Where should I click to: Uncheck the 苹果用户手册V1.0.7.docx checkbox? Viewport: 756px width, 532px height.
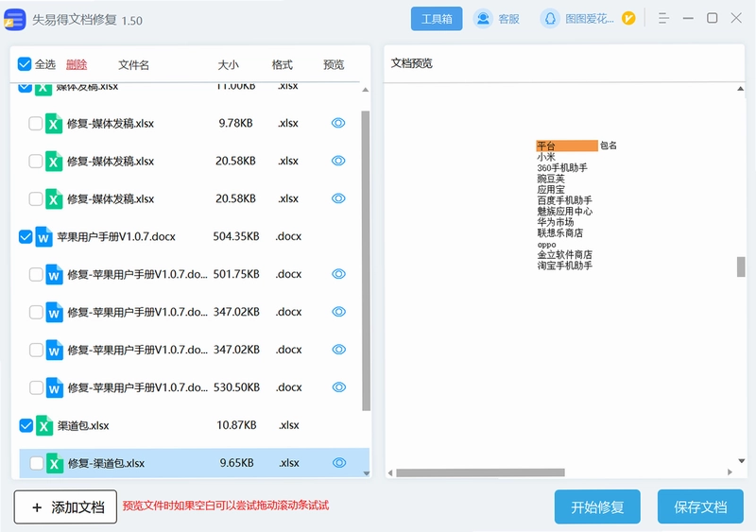click(26, 237)
